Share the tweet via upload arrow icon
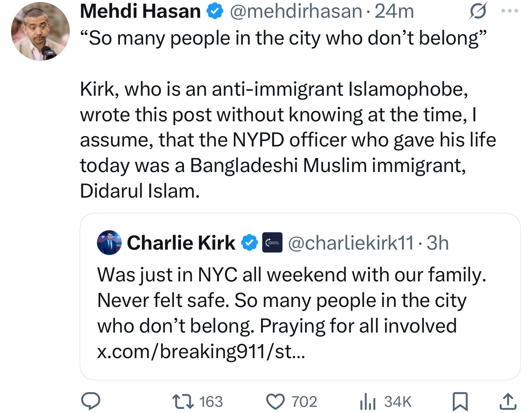The width and height of the screenshot is (532, 413). coord(508,401)
